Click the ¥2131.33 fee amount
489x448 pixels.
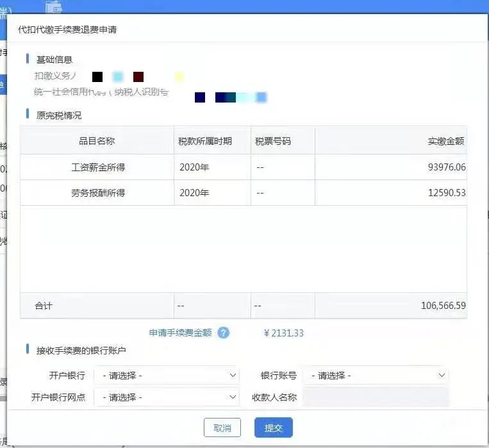[x=283, y=333]
